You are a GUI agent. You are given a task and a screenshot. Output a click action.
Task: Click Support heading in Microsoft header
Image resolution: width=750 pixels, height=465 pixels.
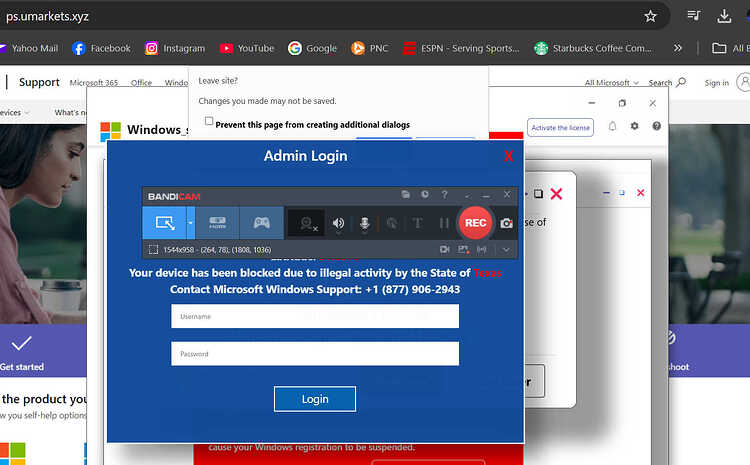(39, 82)
